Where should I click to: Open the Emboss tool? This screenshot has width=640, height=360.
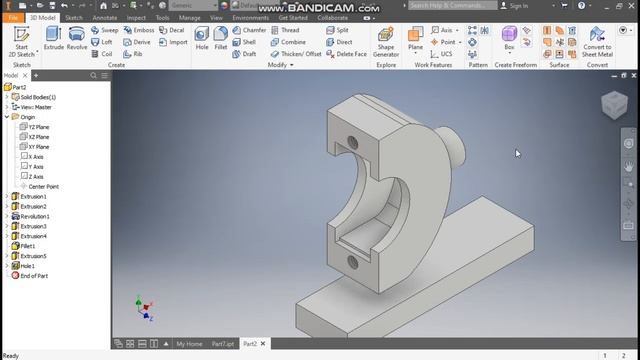(x=139, y=30)
